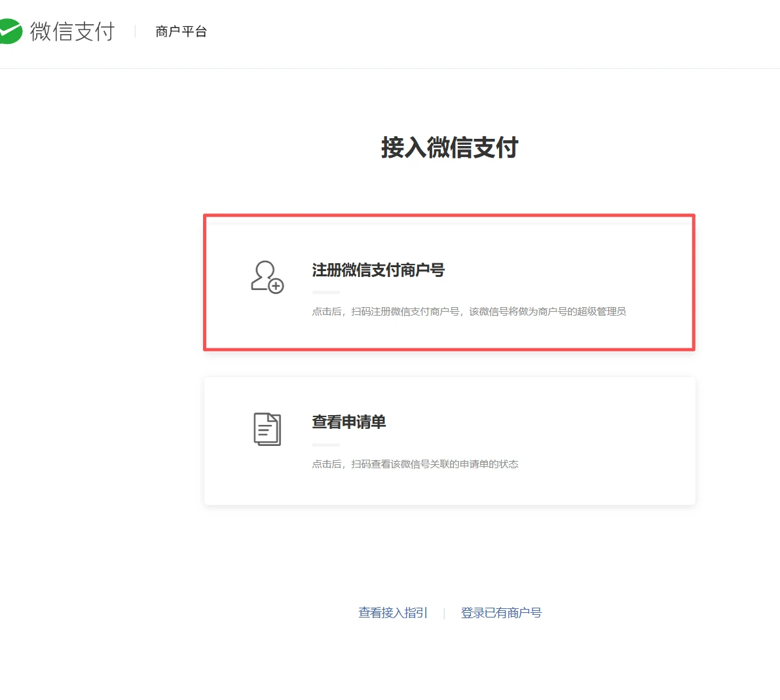The width and height of the screenshot is (780, 700).
Task: Click the 查看申请单 card title text
Action: (349, 422)
